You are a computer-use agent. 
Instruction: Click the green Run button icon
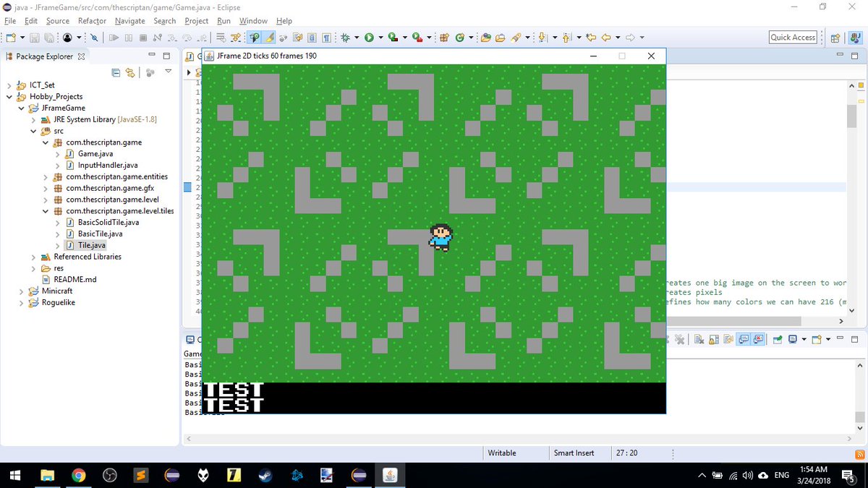pyautogui.click(x=369, y=38)
